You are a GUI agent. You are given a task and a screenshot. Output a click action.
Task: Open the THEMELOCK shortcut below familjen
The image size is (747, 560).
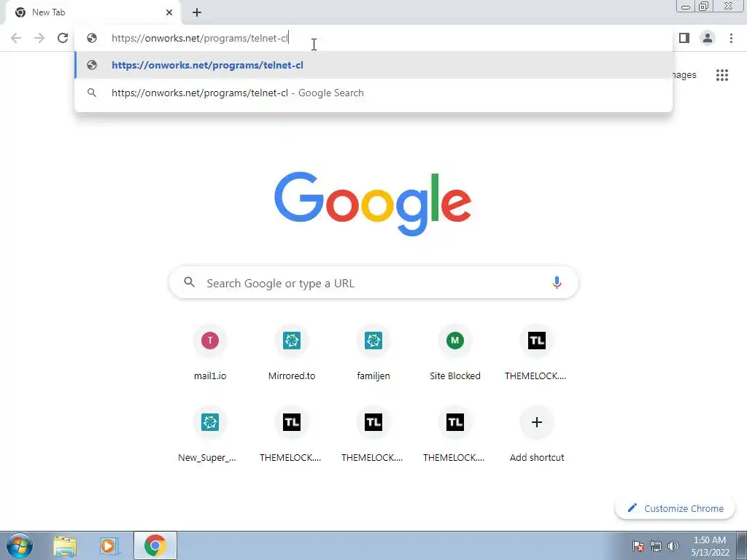click(x=373, y=435)
